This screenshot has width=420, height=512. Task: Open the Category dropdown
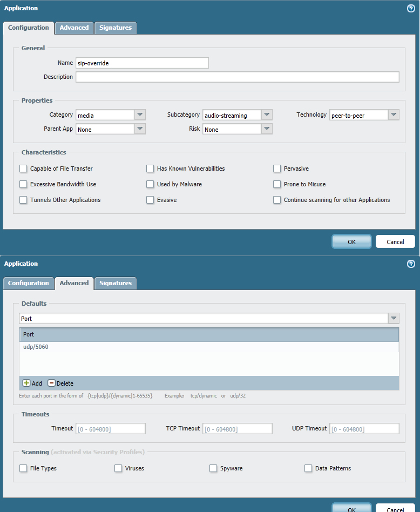[140, 114]
